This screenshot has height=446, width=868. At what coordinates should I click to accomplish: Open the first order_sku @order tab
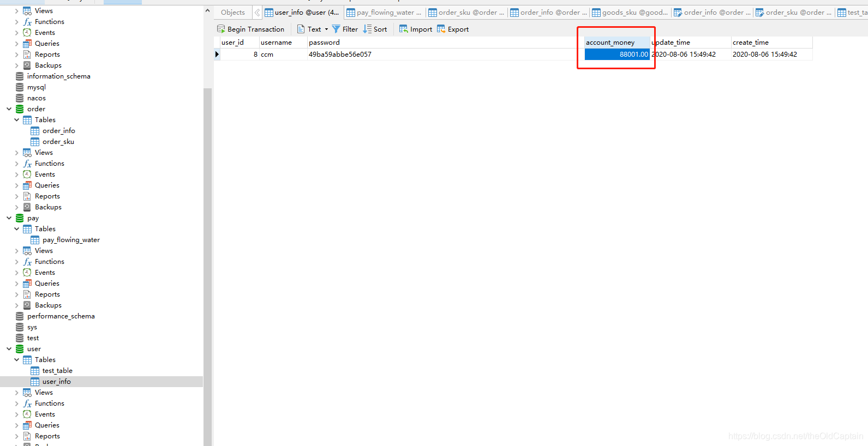466,13
